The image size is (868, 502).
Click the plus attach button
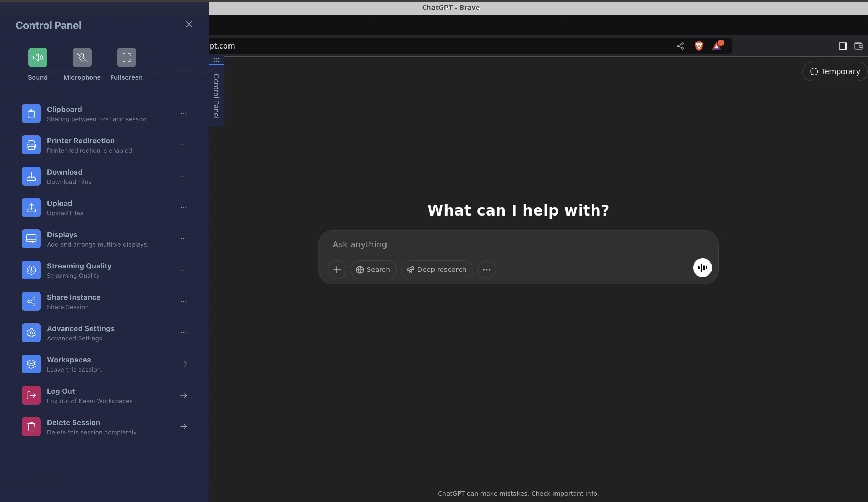[337, 270]
